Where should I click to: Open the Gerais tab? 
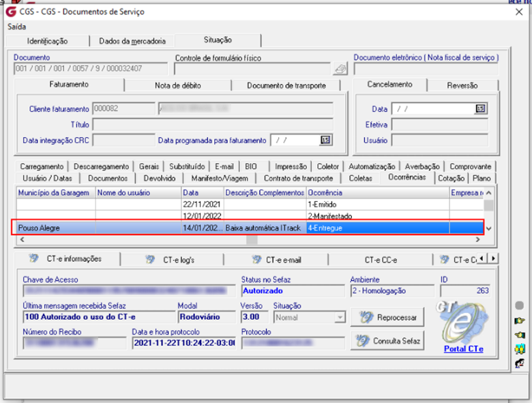[149, 166]
